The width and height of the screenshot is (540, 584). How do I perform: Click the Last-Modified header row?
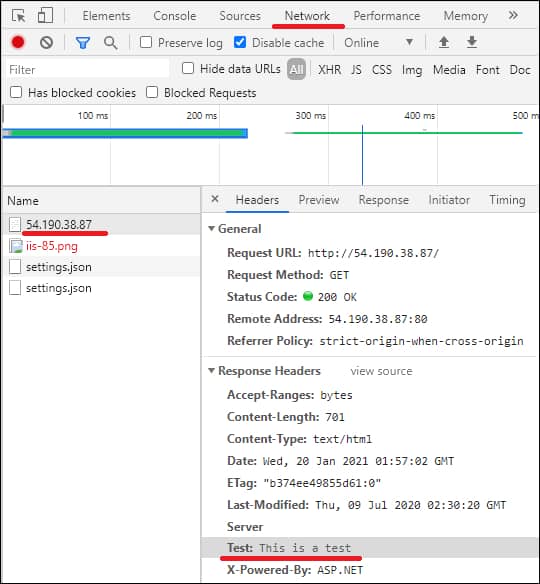(x=368, y=505)
